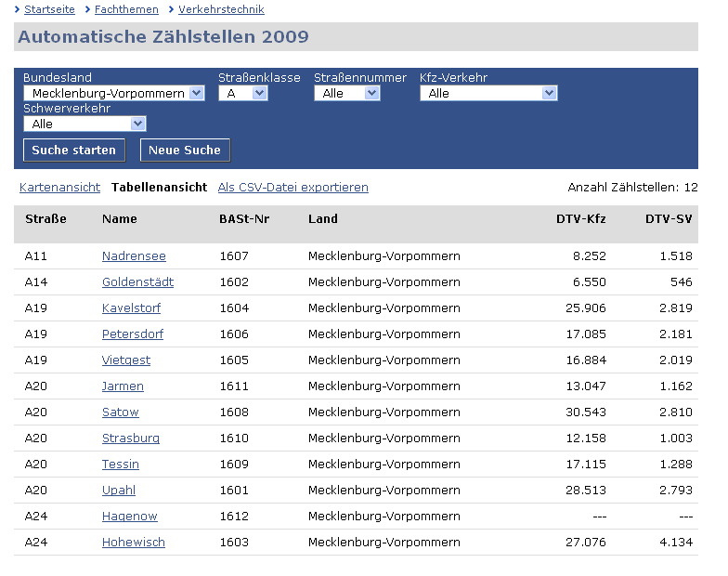Viewport: 728px width, 576px height.
Task: Open the Petersdorf counting station
Action: (x=133, y=334)
